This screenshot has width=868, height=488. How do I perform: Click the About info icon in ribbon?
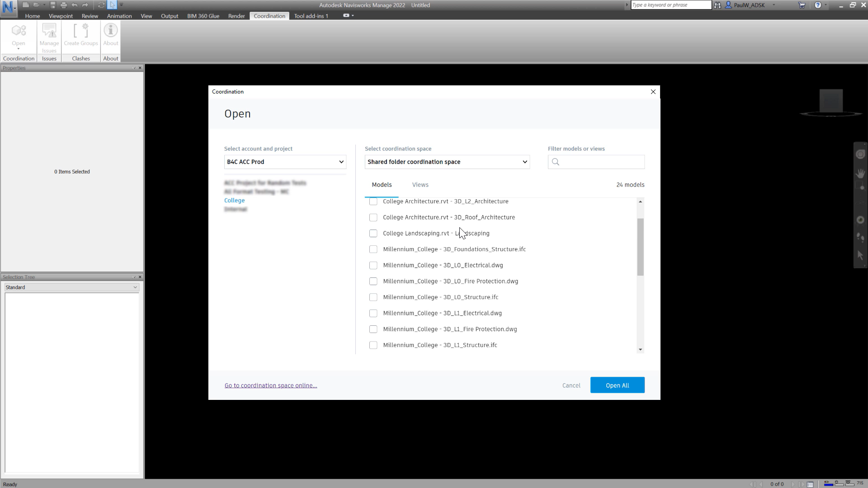110,31
